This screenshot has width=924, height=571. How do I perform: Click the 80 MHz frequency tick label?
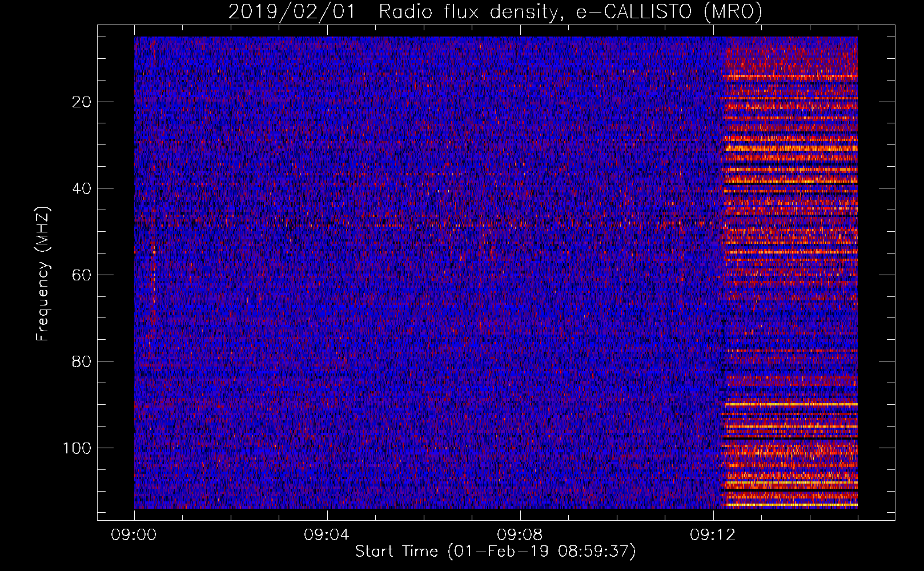[x=82, y=361]
